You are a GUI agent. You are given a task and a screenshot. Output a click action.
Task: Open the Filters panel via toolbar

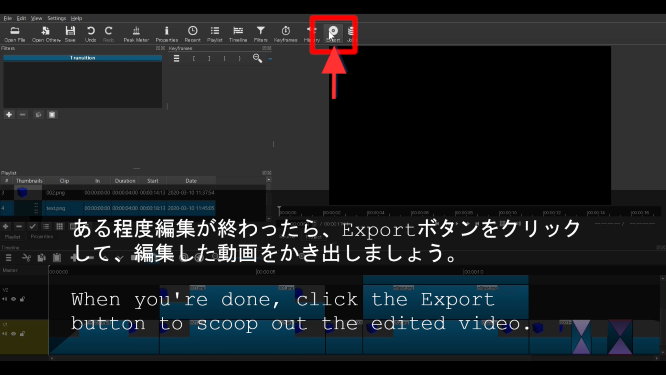(260, 34)
